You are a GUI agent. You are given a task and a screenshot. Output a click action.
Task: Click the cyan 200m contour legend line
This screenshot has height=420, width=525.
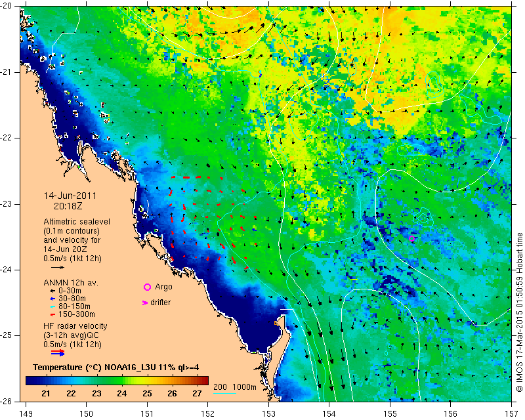coord(224,393)
